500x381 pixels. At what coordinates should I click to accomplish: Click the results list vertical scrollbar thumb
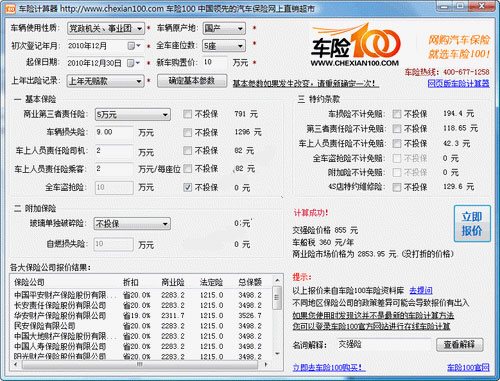click(x=277, y=298)
